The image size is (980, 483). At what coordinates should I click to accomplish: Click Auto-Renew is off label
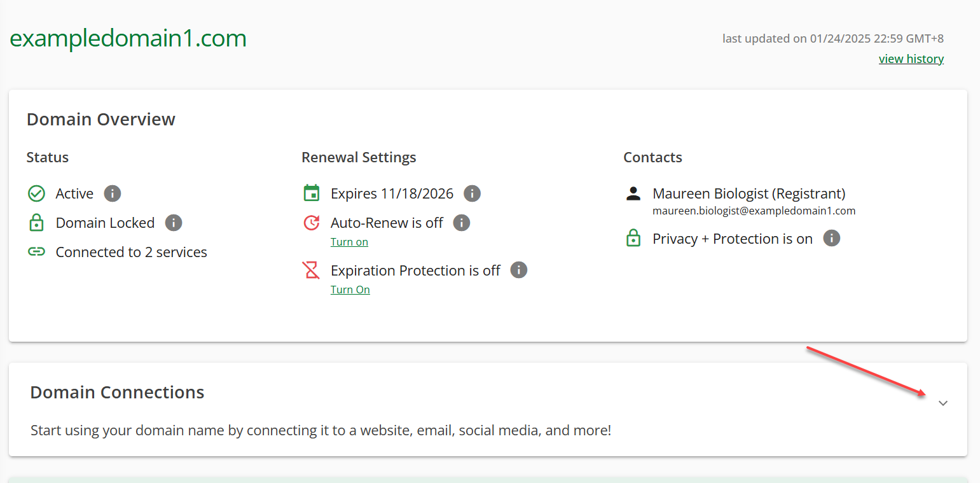(387, 223)
